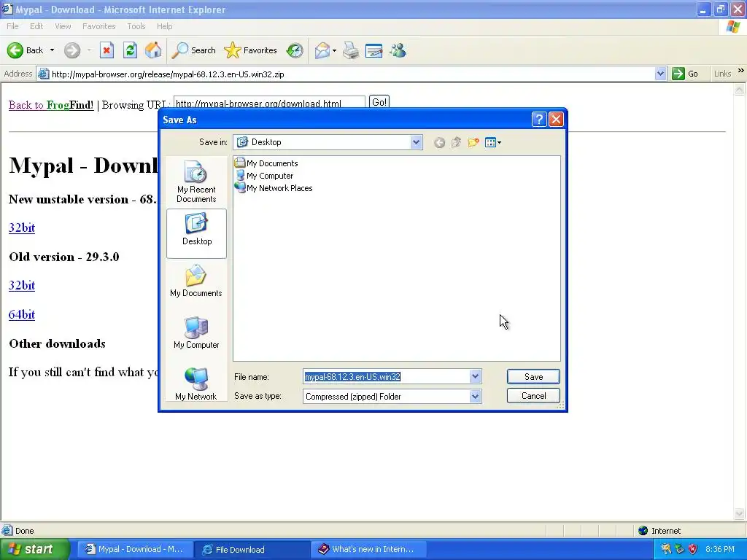Print the page using printer icon

351,50
